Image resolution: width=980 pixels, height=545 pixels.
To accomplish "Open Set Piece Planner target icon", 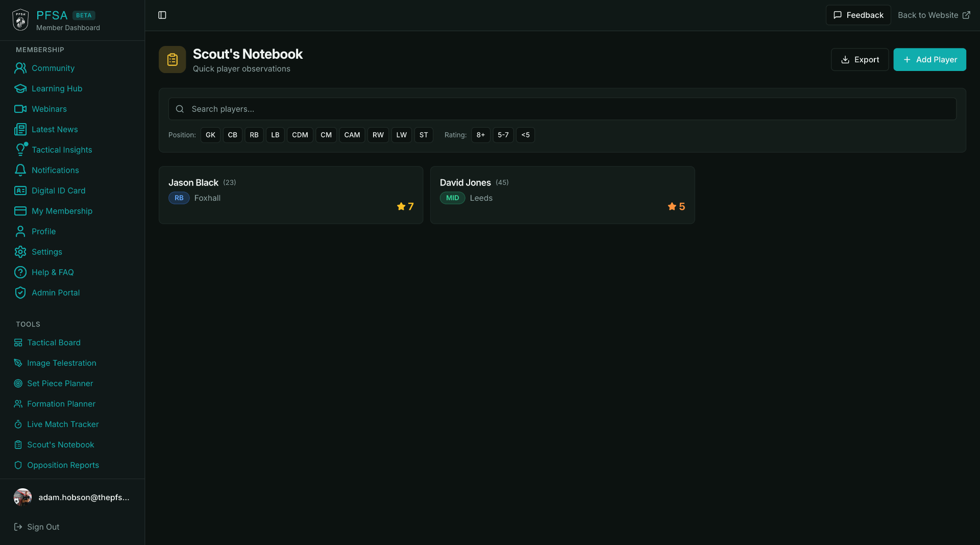I will click(18, 384).
